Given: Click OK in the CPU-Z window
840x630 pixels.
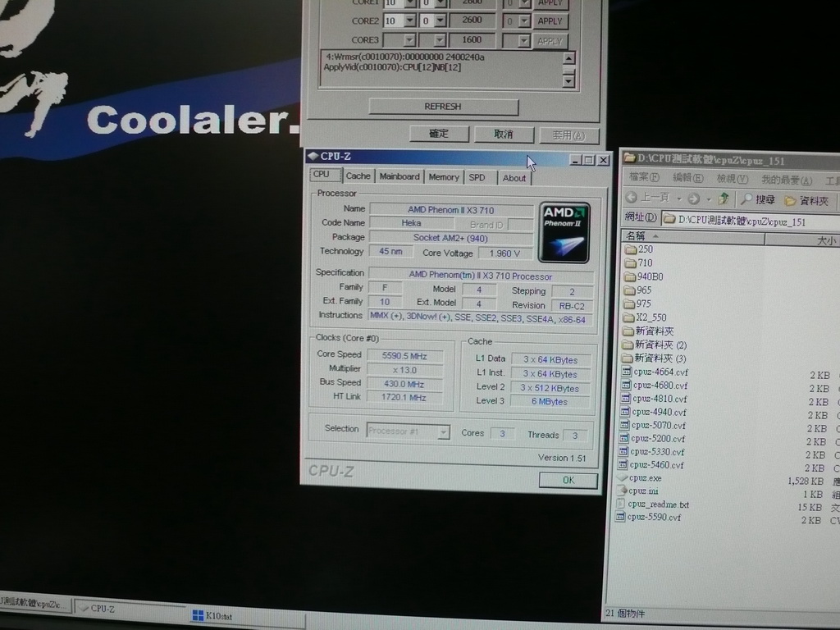Looking at the screenshot, I should [568, 480].
